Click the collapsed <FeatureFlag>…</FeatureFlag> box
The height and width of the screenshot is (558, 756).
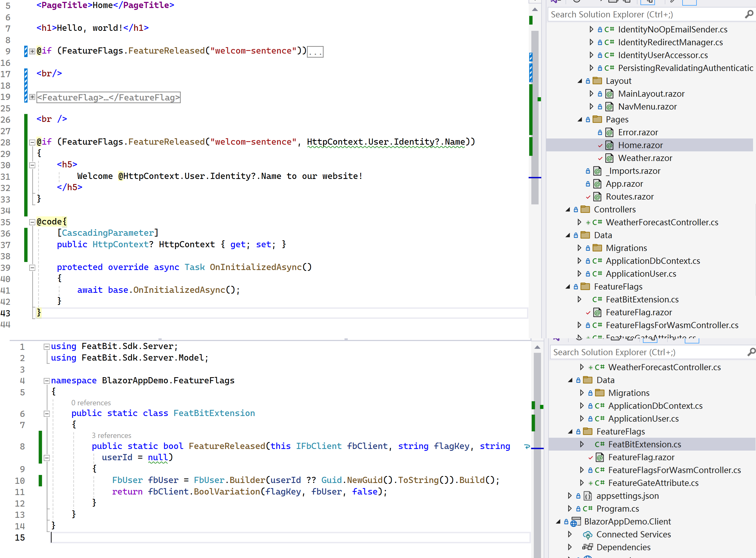[109, 98]
